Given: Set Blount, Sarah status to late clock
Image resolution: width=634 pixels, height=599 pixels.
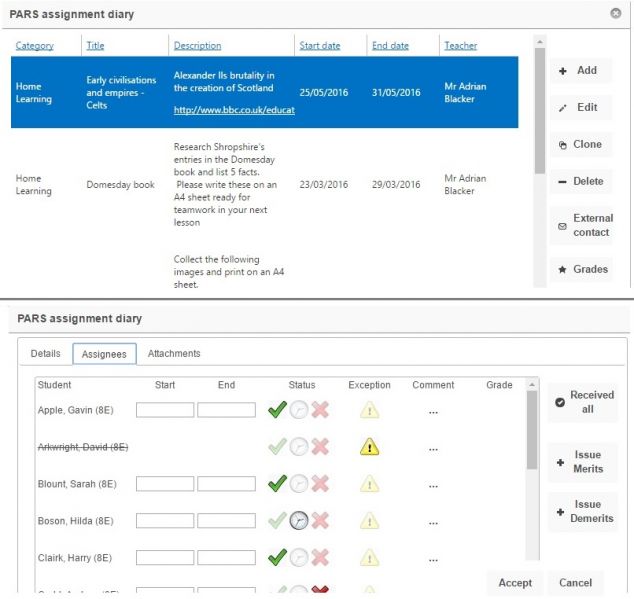Looking at the screenshot, I should [299, 484].
